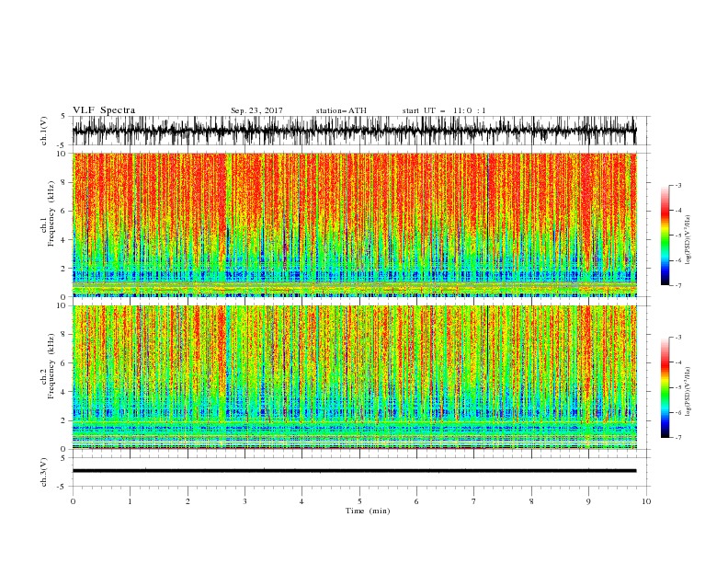
Task: Click the date 'Sep. 23, 2017'
Action: pyautogui.click(x=256, y=110)
